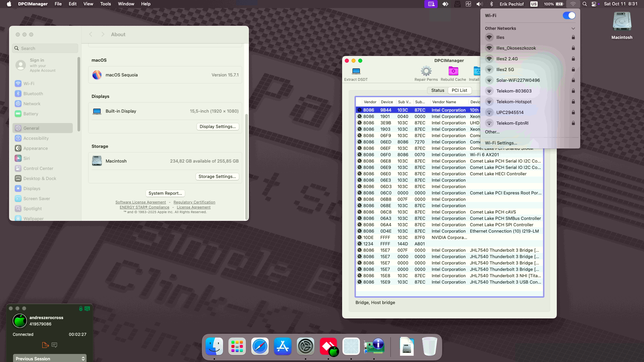Open Launchpad from the Dock
This screenshot has height=362, width=644.
[237, 346]
